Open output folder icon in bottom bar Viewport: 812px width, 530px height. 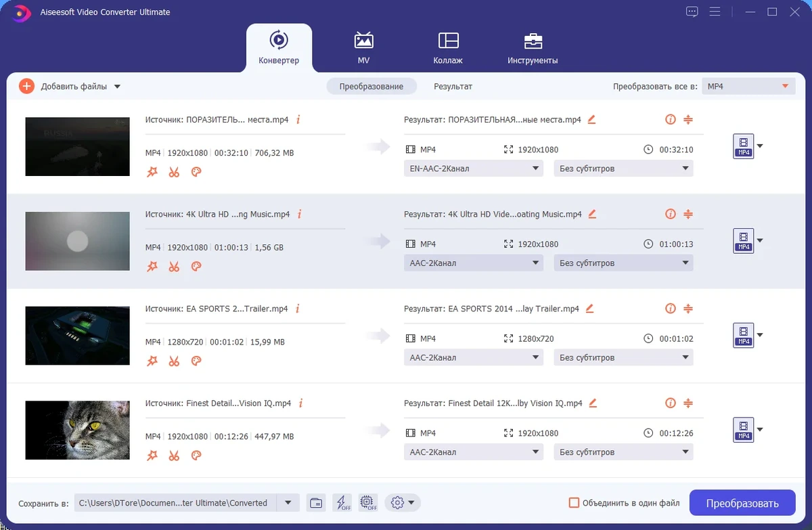click(x=315, y=503)
